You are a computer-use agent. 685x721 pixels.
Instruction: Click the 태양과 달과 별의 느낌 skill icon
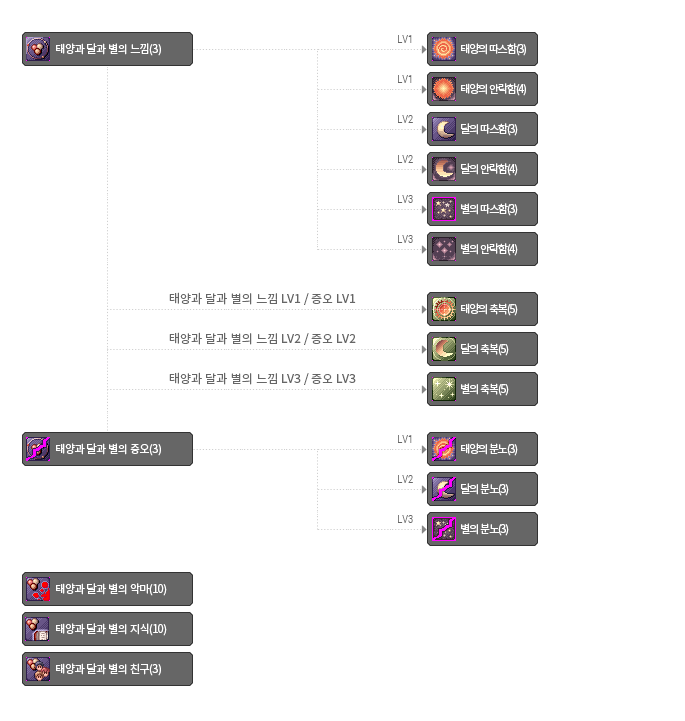coord(38,49)
